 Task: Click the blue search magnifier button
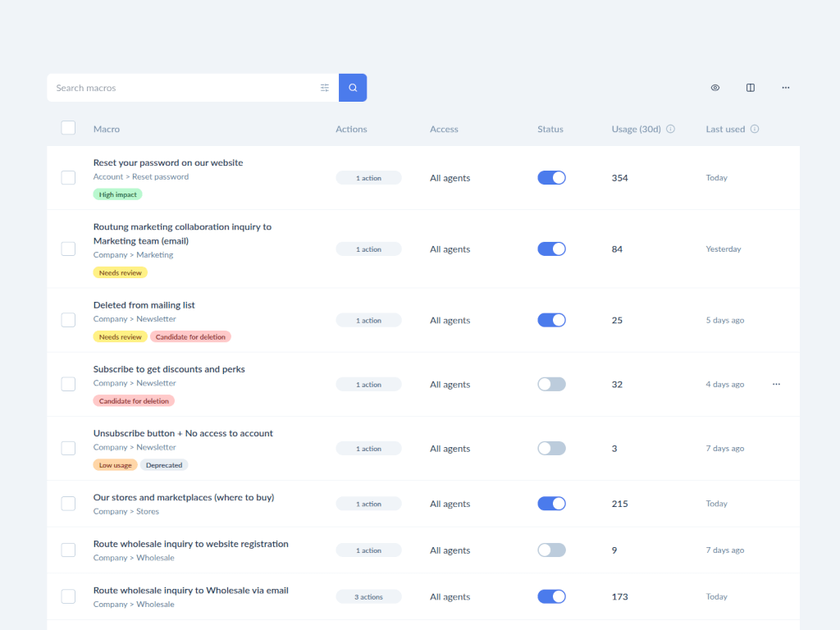click(352, 87)
